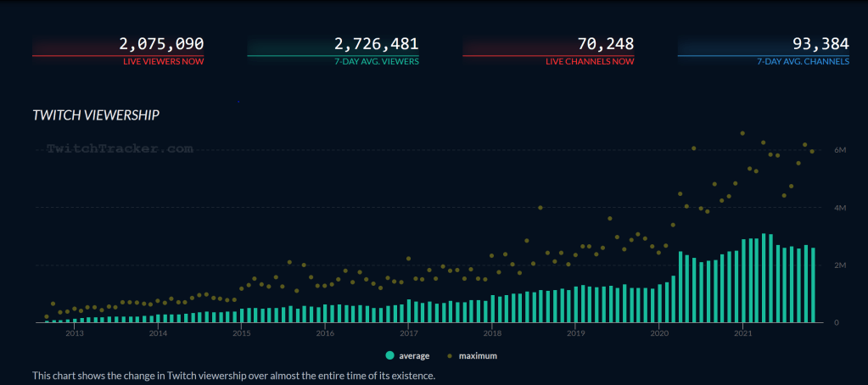Click the 70,248 live channels count
This screenshot has width=868, height=385.
click(602, 43)
